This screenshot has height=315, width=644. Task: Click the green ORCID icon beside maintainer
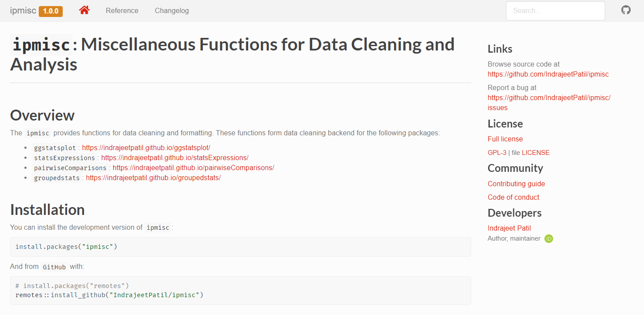[x=549, y=238]
